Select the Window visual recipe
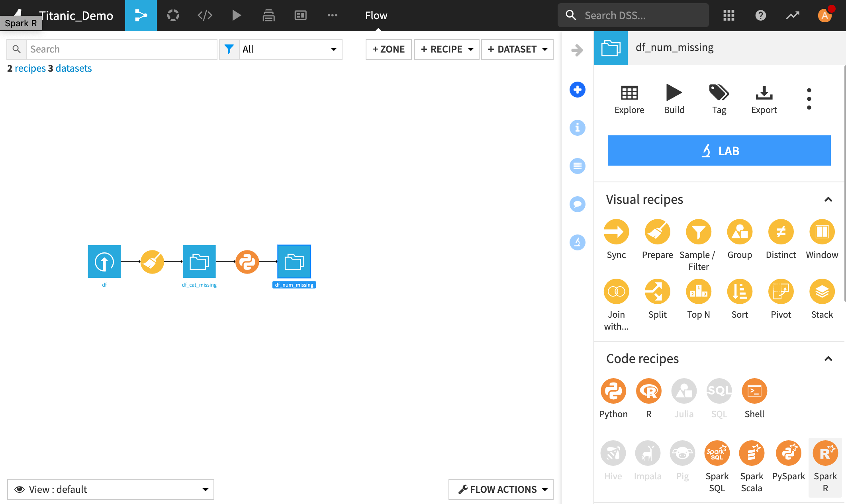 (822, 232)
